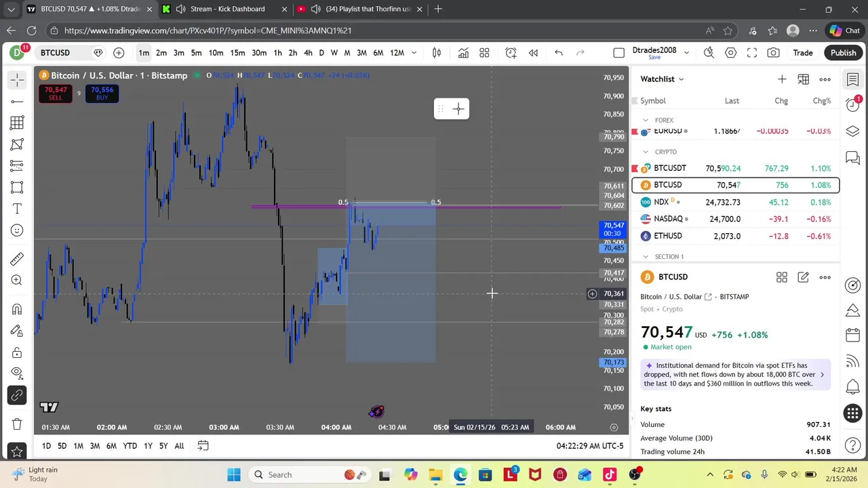Open the candle chart type selector
868x488 pixels.
[437, 53]
